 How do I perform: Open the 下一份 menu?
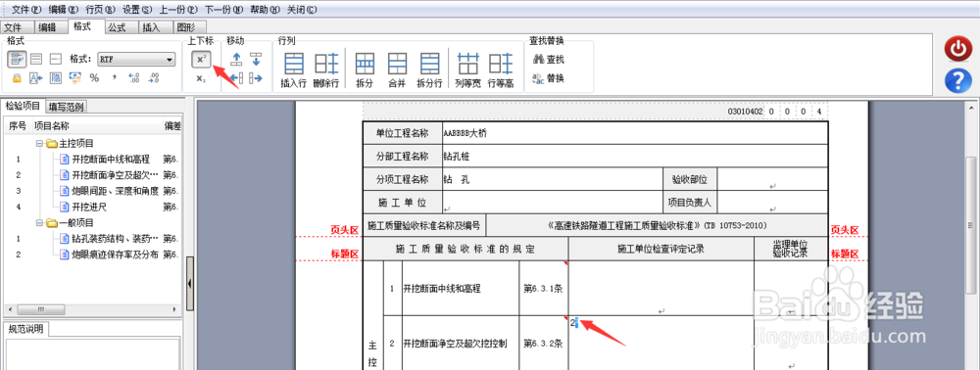223,10
